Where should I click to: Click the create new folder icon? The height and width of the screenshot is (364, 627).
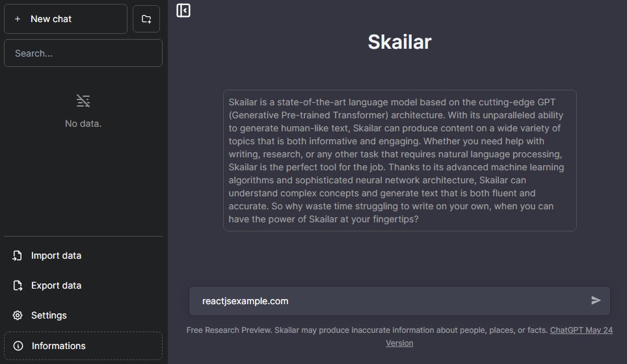[x=146, y=19]
